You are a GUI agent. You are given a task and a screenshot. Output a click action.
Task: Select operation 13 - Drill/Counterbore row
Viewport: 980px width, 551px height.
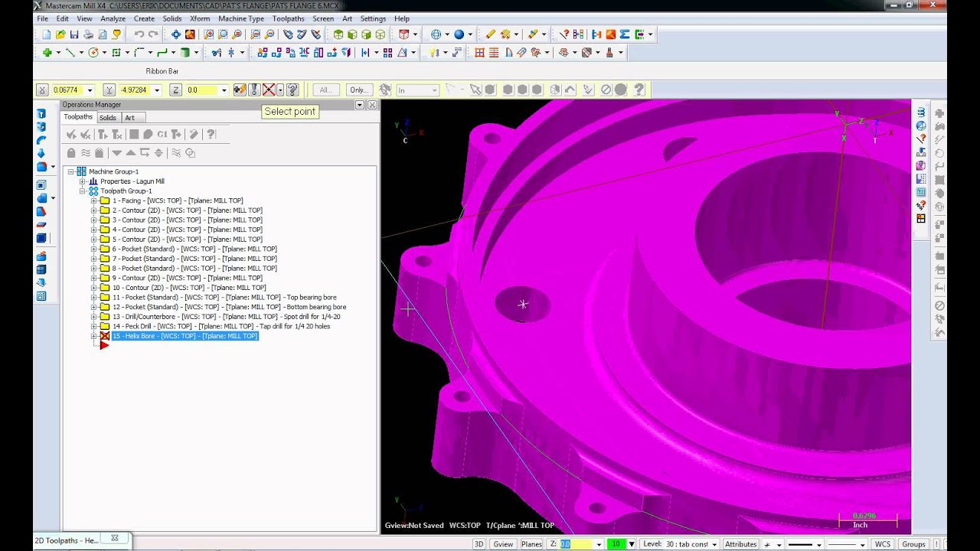coord(226,317)
